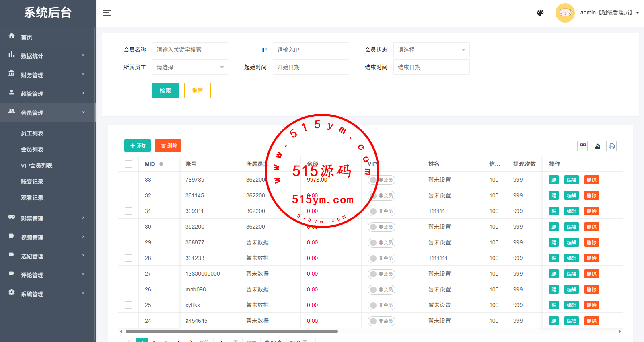
Task: Check the checkbox for MID 33 row
Action: coord(128,180)
